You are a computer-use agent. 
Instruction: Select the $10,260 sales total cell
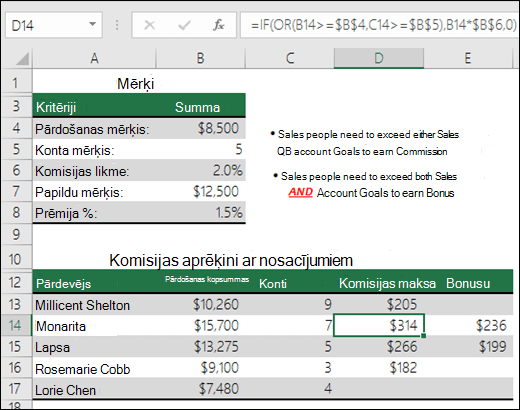pos(200,305)
